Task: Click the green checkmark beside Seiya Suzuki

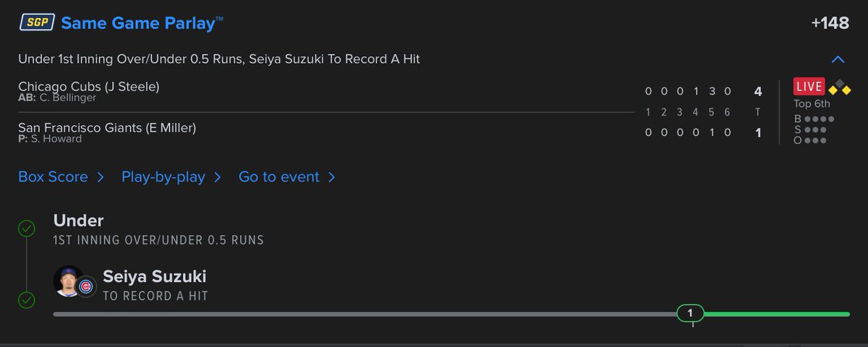Action: tap(27, 299)
